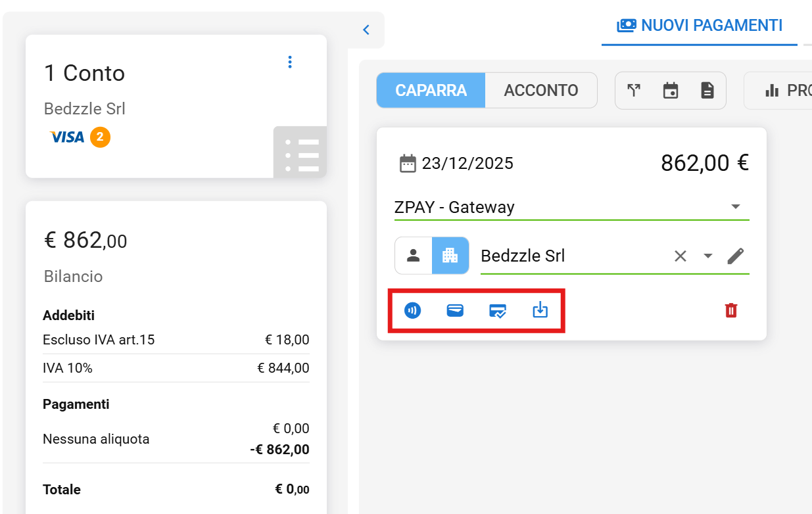Switch to the NUOVI PAGAMENTI tab

[x=700, y=26]
